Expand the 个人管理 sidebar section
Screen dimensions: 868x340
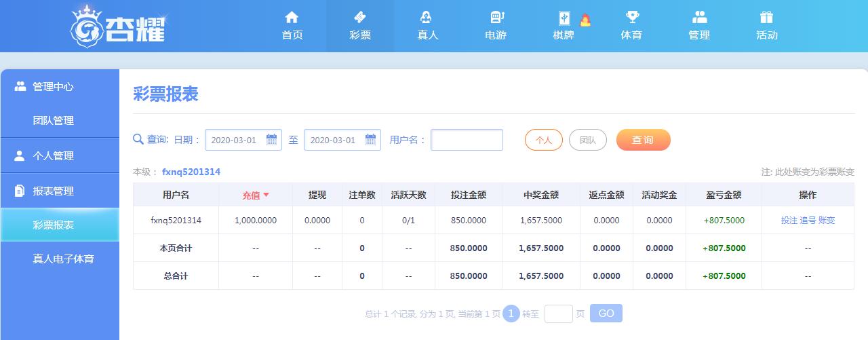(60, 155)
